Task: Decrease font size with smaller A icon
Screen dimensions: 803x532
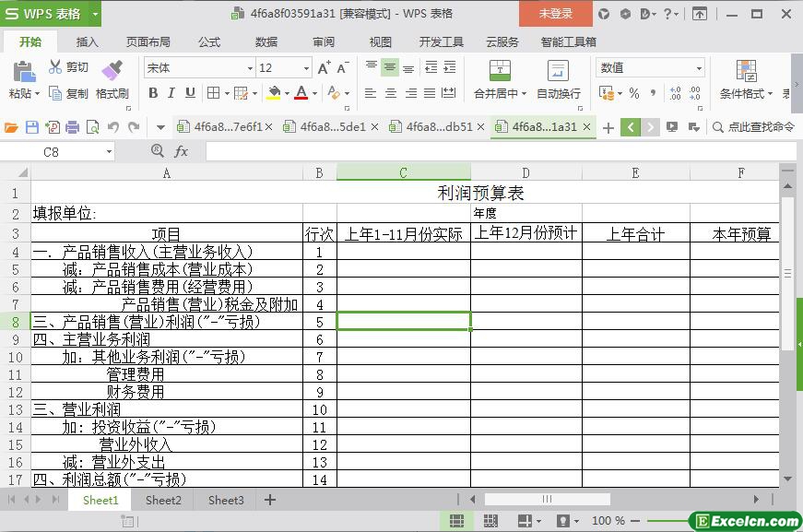Action: click(343, 67)
